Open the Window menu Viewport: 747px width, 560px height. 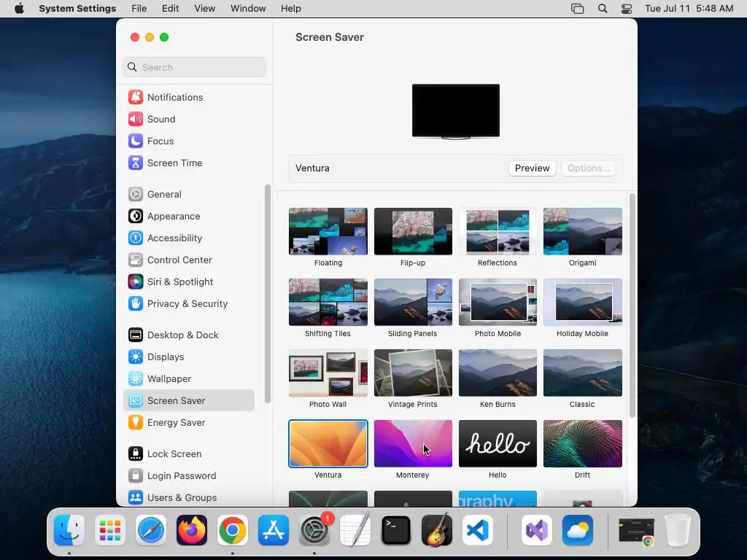pyautogui.click(x=248, y=9)
